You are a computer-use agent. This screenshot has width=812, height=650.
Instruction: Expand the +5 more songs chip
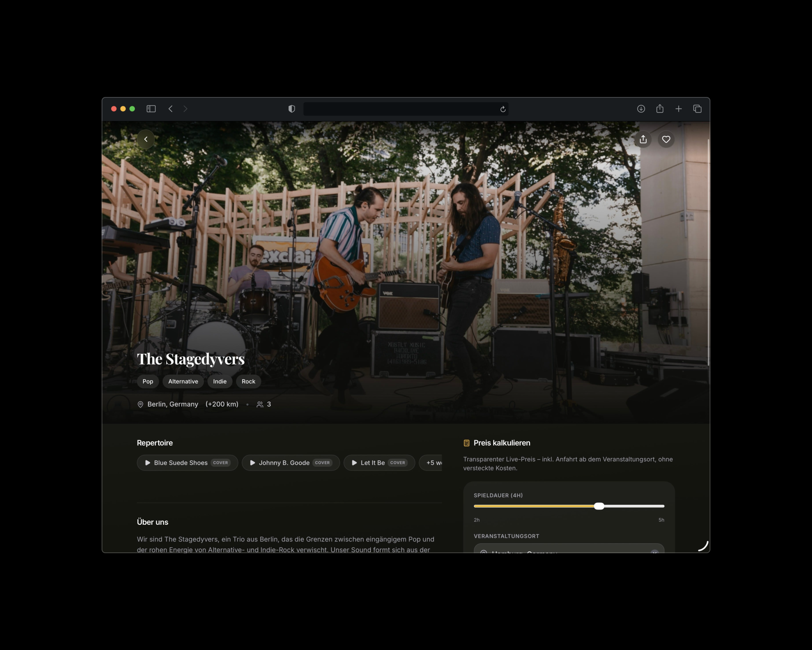[431, 463]
